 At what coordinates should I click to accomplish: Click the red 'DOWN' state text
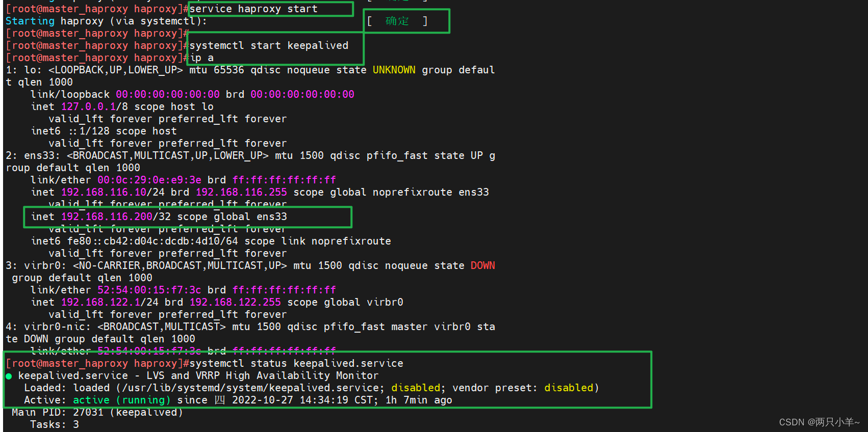click(x=482, y=265)
